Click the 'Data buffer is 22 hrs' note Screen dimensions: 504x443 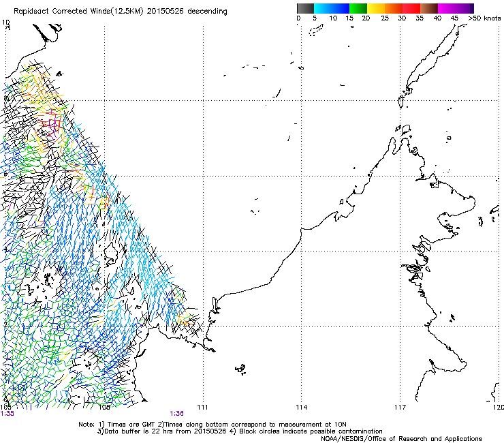(138, 431)
